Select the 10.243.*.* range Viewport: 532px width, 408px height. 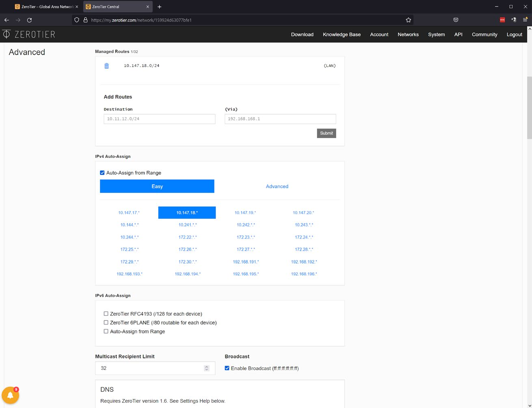[304, 225]
